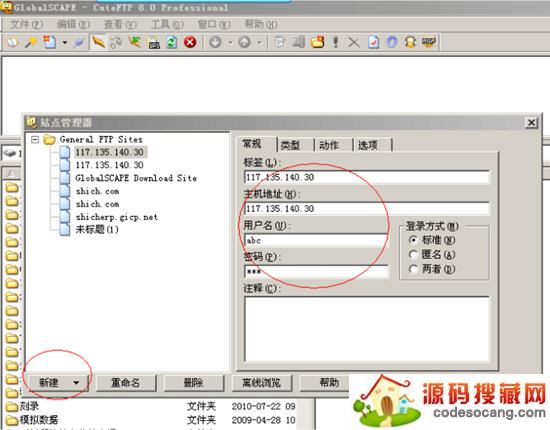Click the New document toolbar icon

pos(49,42)
